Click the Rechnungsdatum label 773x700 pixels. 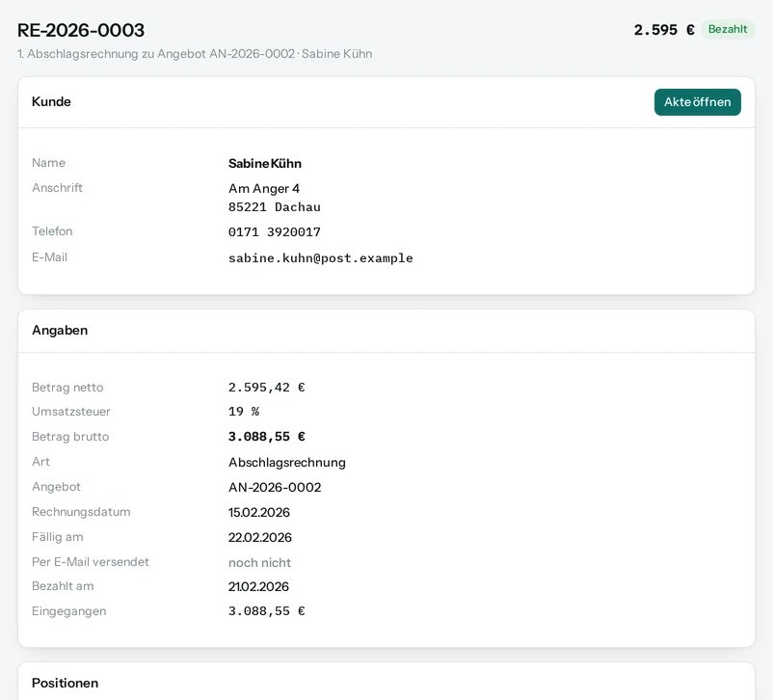81,512
